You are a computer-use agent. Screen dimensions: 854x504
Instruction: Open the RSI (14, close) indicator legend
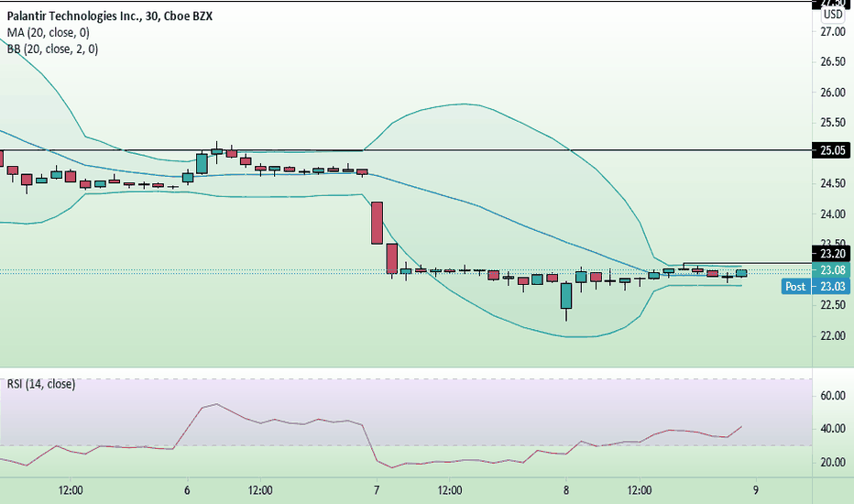41,384
